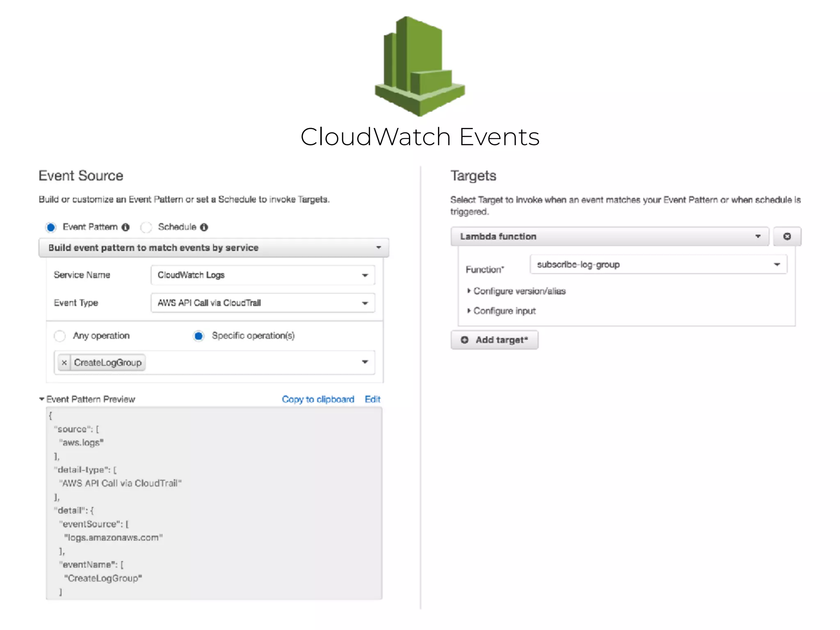
Task: Click the Event Pattern info icon
Action: coord(126,227)
